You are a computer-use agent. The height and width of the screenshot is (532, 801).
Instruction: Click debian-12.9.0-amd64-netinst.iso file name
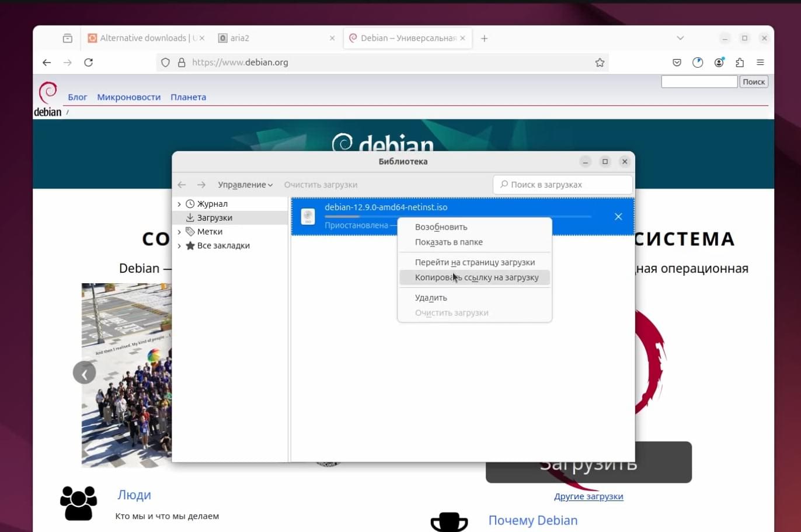pos(386,207)
